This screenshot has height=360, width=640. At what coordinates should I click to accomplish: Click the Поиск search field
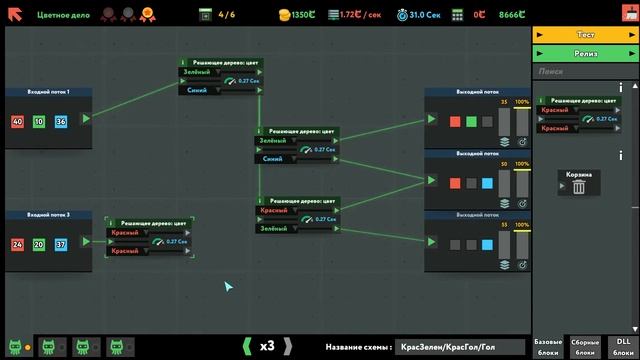[585, 71]
